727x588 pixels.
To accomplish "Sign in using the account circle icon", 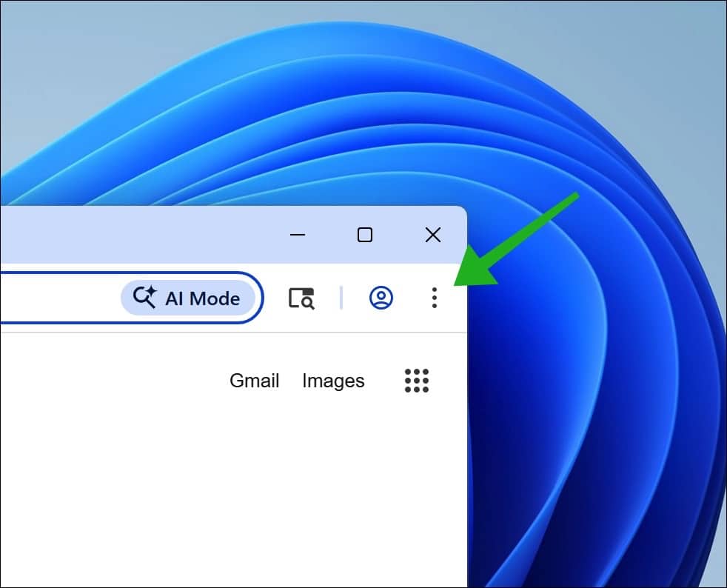I will click(381, 298).
